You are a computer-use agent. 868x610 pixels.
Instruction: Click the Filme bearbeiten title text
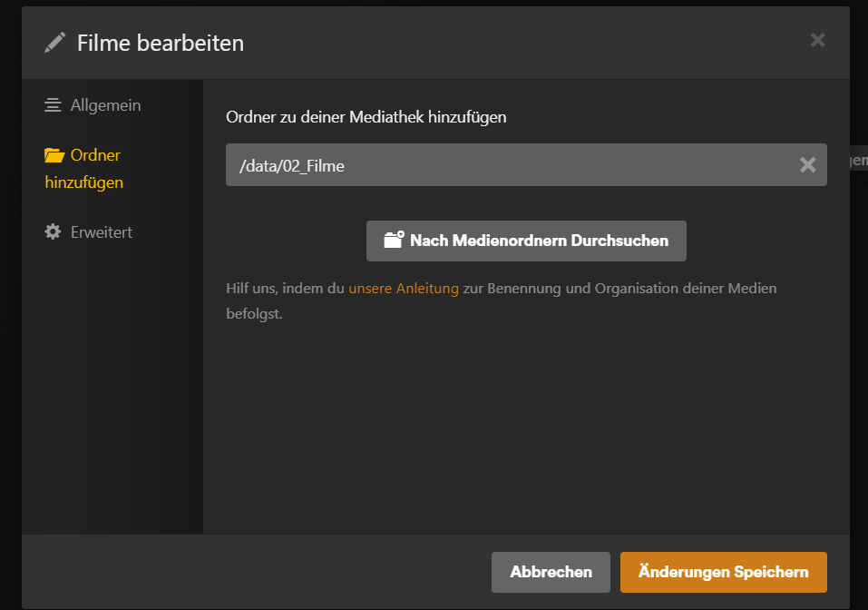coord(161,44)
